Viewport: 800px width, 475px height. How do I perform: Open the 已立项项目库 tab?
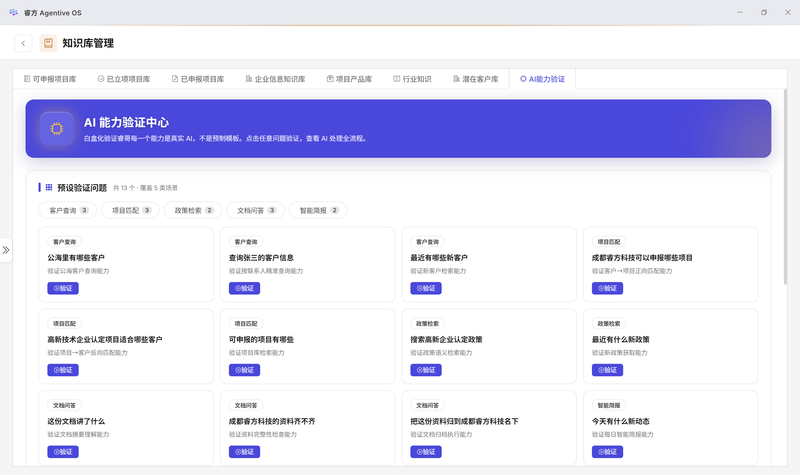(124, 79)
